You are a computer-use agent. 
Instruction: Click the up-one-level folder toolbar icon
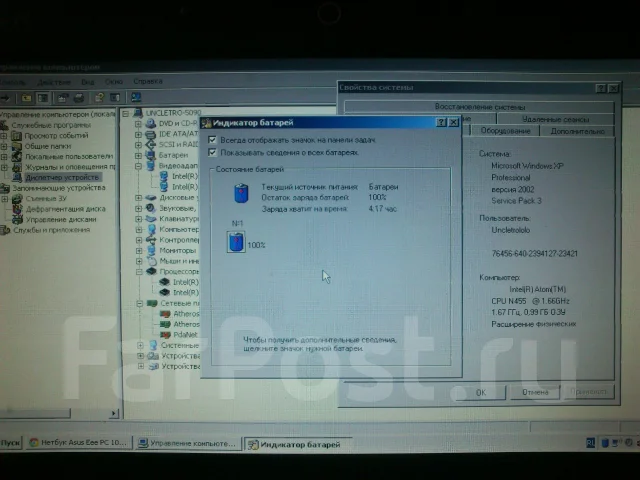(27, 98)
